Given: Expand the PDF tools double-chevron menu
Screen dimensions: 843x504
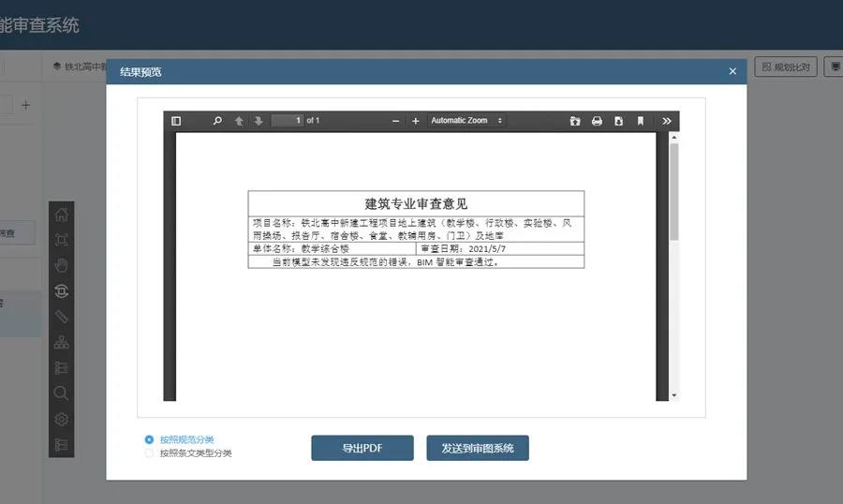Looking at the screenshot, I should point(667,121).
